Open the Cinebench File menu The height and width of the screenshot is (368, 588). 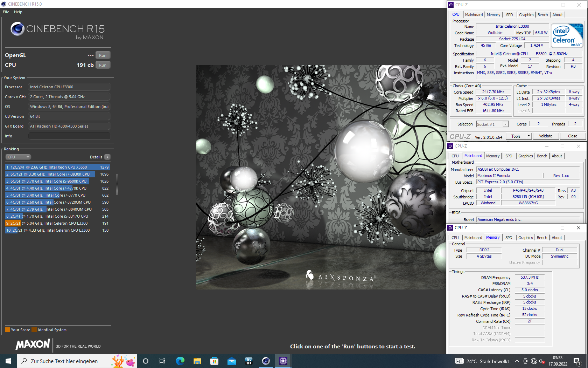point(6,12)
